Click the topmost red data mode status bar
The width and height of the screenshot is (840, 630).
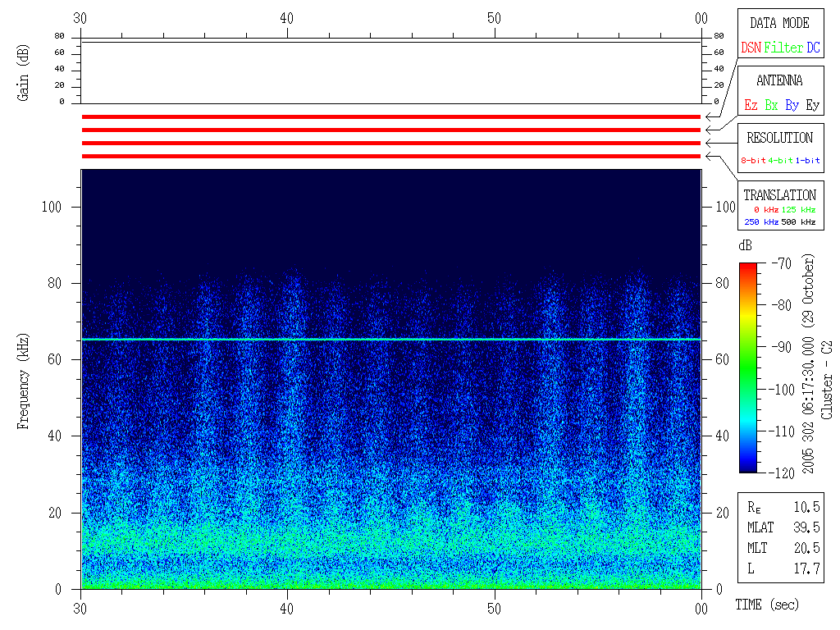390,117
